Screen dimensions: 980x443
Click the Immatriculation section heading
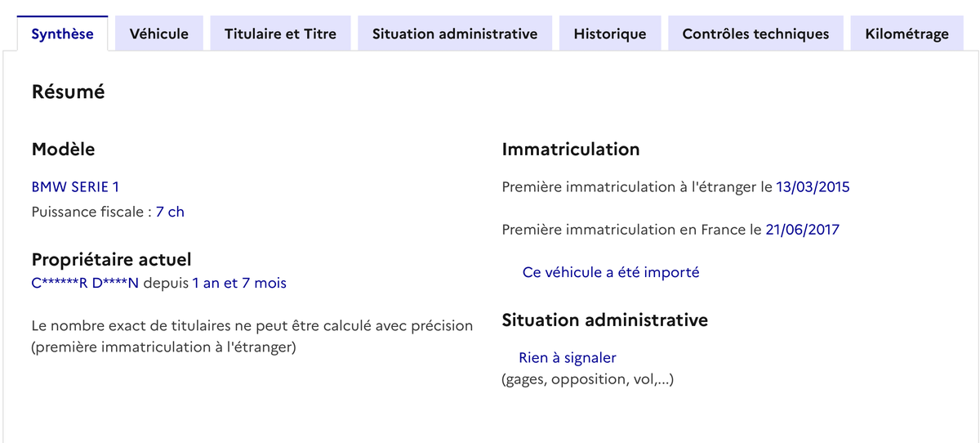click(x=571, y=150)
